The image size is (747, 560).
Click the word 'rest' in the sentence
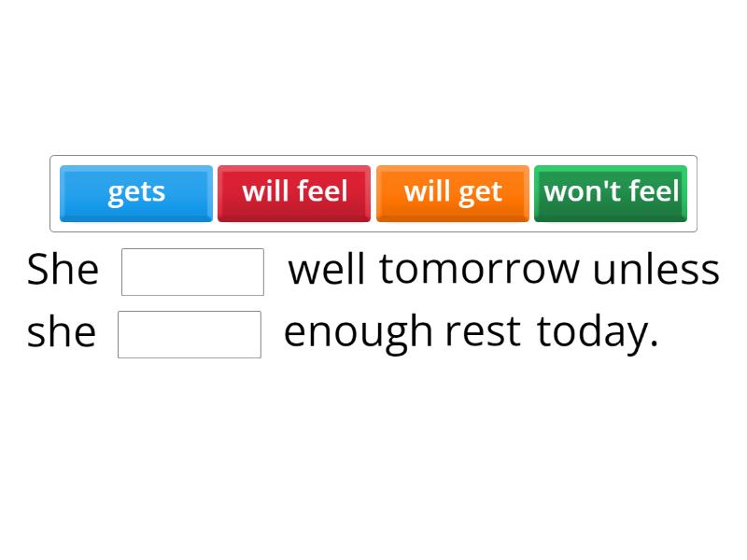[x=484, y=331]
